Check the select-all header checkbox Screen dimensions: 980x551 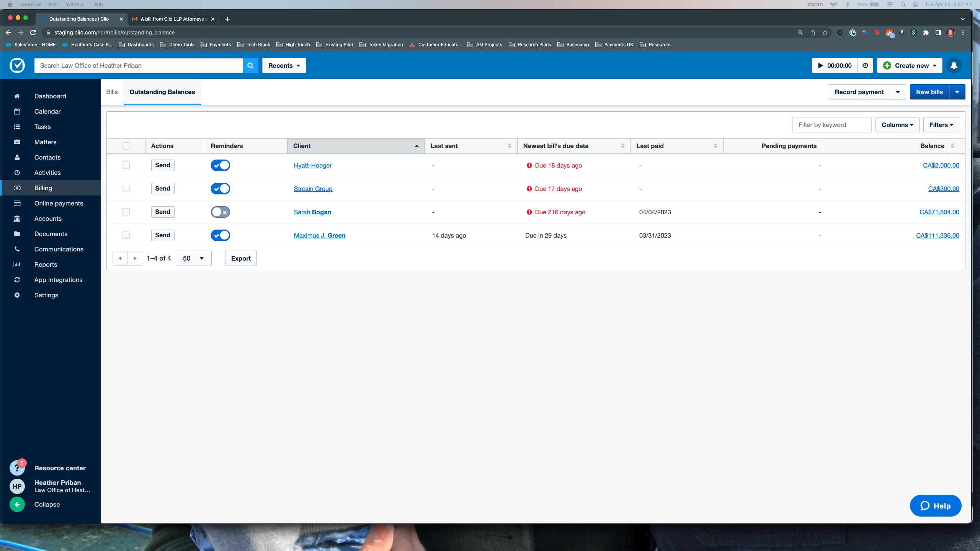pyautogui.click(x=126, y=146)
